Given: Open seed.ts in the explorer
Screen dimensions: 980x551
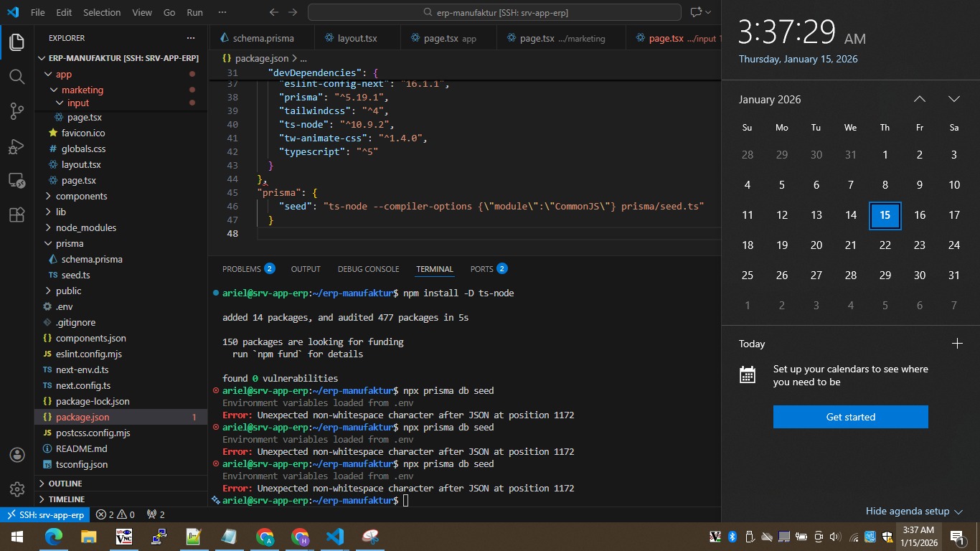Looking at the screenshot, I should [x=75, y=275].
